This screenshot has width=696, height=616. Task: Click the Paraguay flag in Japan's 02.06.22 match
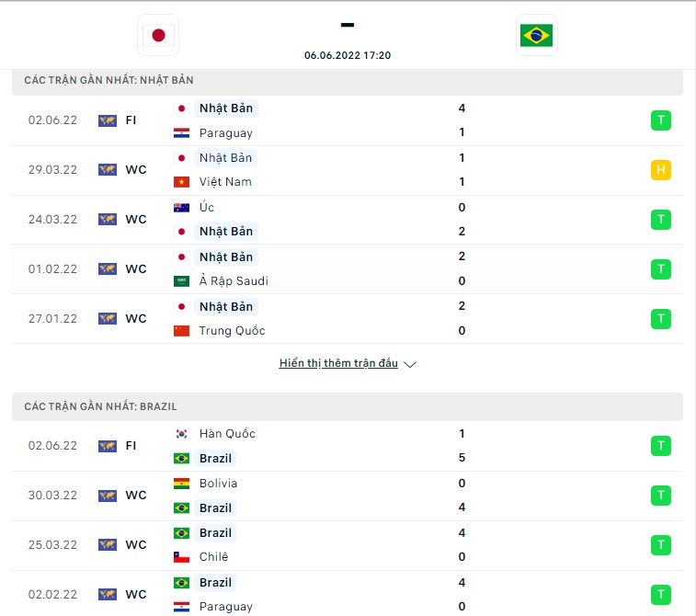pyautogui.click(x=181, y=132)
